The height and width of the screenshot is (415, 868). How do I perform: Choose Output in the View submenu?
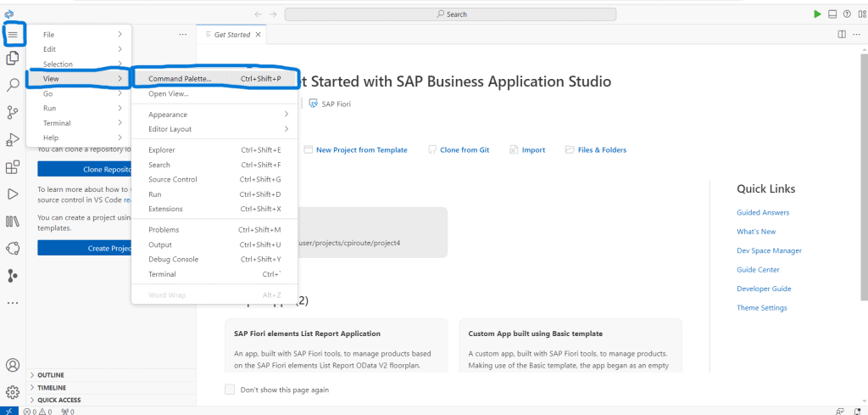coord(214,245)
